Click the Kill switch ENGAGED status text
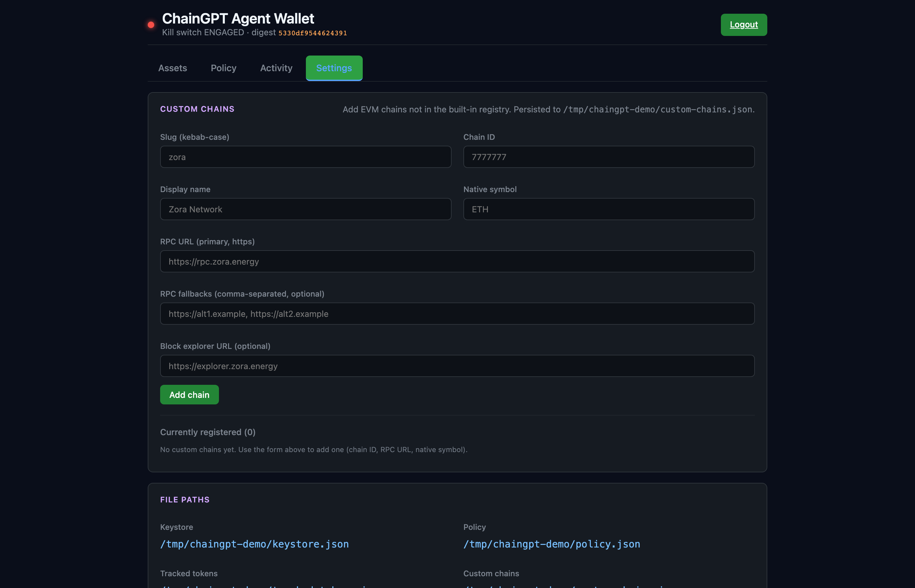This screenshot has width=915, height=588. click(x=203, y=32)
